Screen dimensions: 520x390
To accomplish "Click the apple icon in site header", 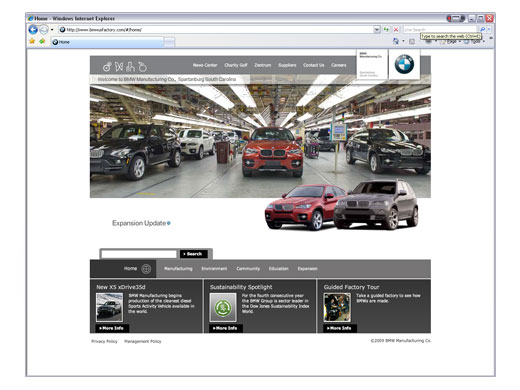I will pyautogui.click(x=142, y=67).
